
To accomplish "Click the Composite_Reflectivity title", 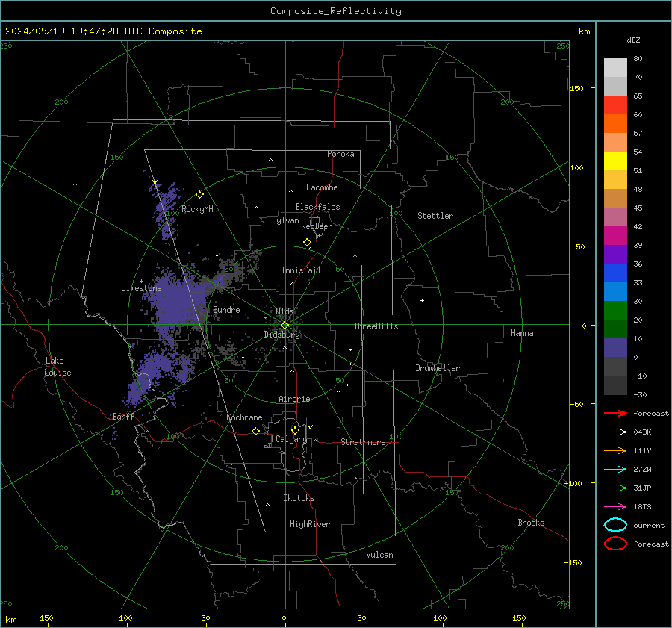I will tap(336, 11).
